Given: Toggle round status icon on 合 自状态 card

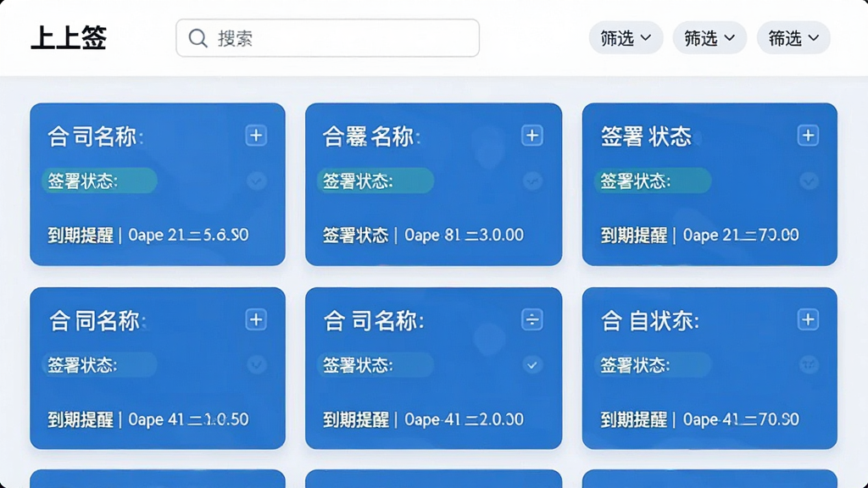Looking at the screenshot, I should click(x=809, y=364).
